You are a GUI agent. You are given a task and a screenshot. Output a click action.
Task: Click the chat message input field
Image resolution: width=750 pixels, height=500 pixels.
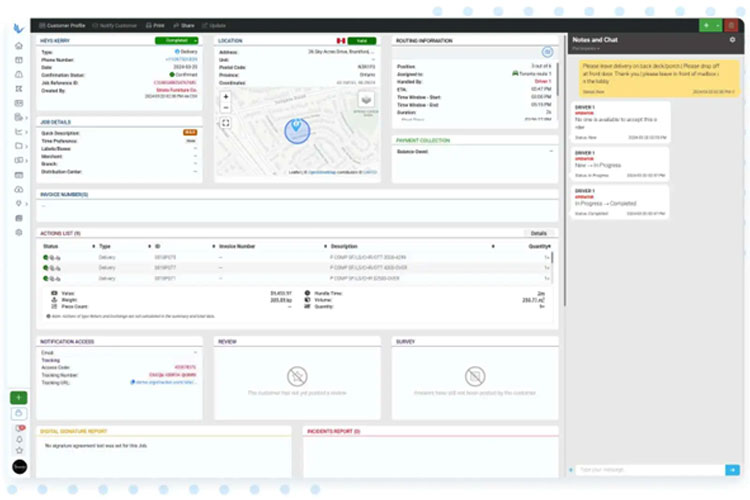click(650, 470)
